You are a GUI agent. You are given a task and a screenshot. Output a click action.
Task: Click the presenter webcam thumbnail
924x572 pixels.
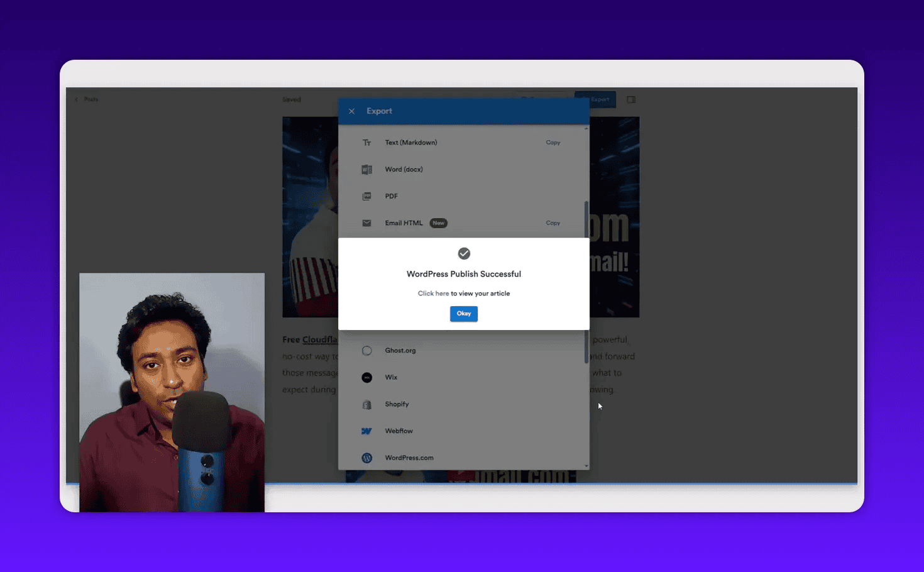click(x=172, y=391)
